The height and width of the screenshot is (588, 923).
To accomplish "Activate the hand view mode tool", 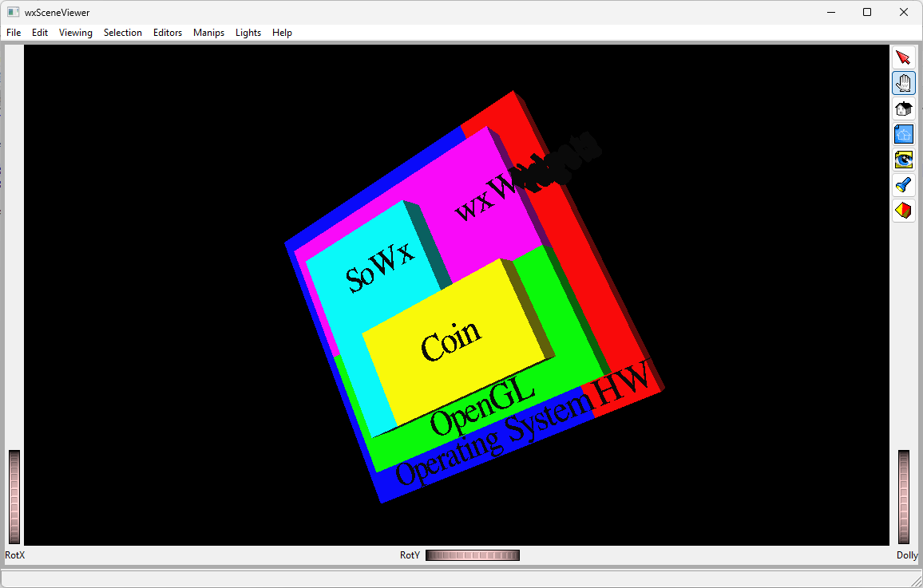I will tap(904, 83).
